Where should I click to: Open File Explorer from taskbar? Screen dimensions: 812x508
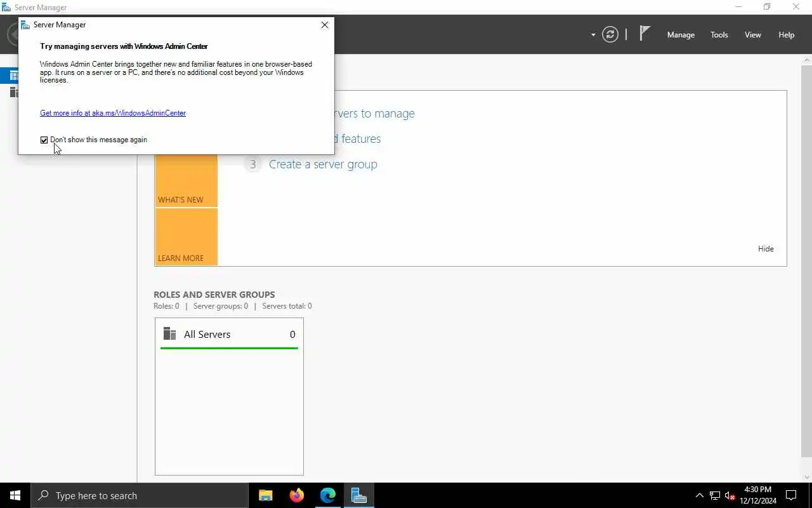(265, 495)
